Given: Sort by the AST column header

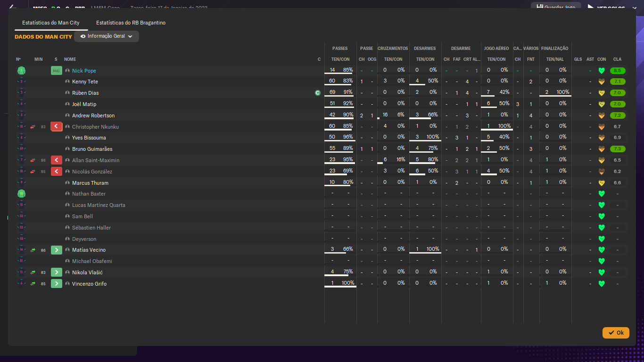Looking at the screenshot, I should [590, 59].
